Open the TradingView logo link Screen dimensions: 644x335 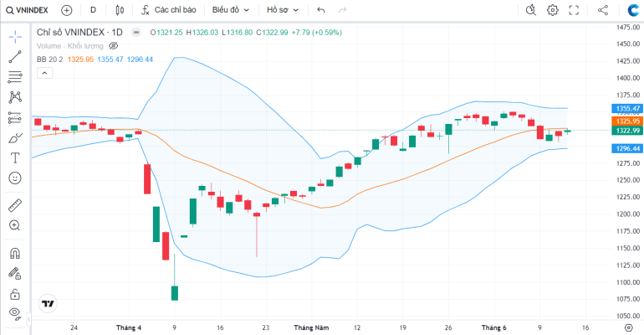tap(48, 304)
